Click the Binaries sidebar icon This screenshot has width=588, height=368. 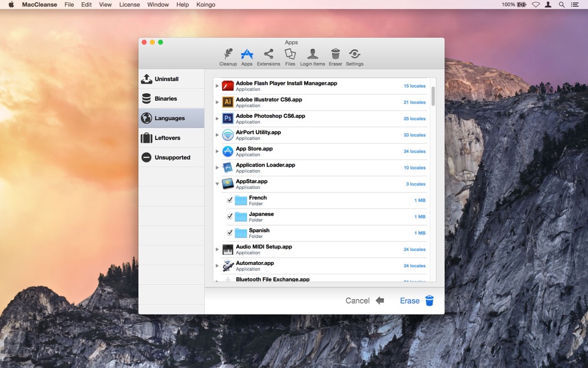coord(146,98)
